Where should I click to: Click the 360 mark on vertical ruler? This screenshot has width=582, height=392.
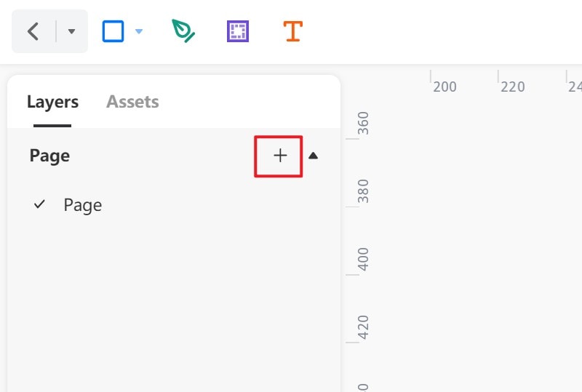[362, 123]
